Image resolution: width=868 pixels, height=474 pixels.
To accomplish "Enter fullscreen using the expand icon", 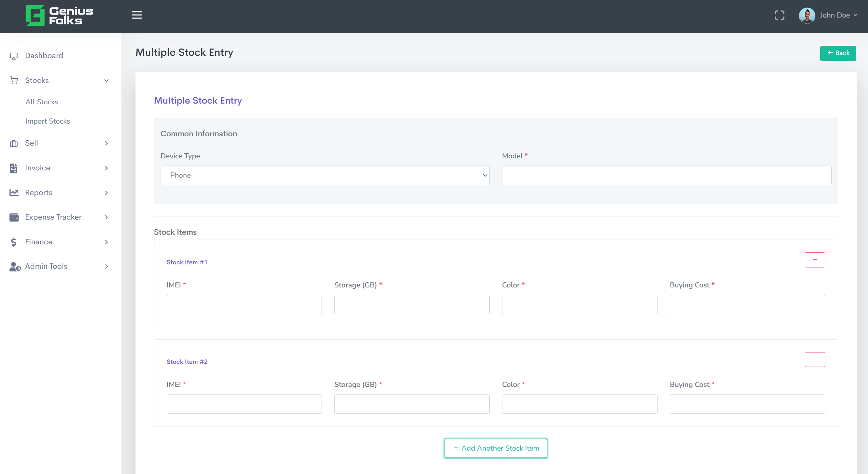I will (779, 15).
